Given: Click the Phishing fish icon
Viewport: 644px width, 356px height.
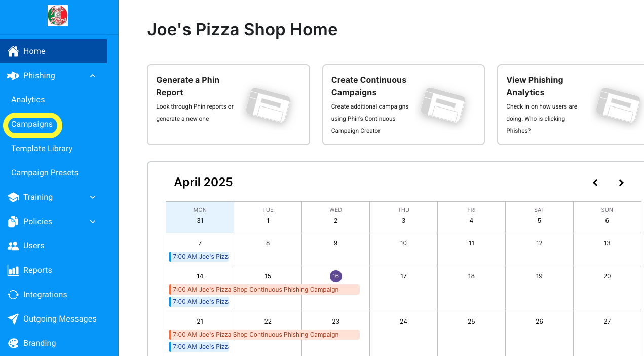Looking at the screenshot, I should pyautogui.click(x=13, y=76).
